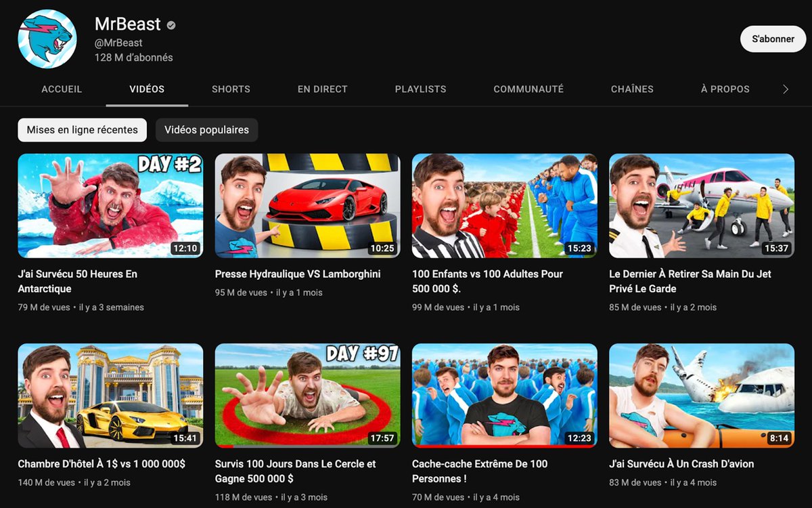The height and width of the screenshot is (508, 812).
Task: Open the red Lamborghini hydraulic press thumbnail
Action: 307,206
